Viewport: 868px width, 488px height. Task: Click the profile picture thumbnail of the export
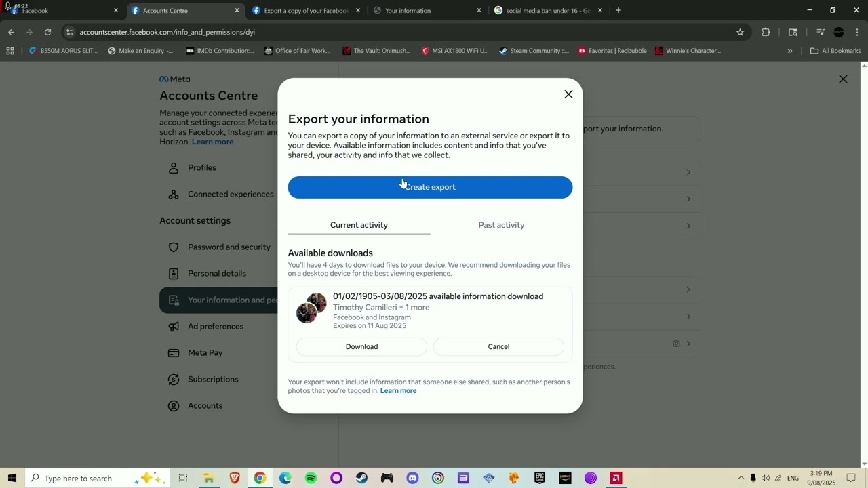tap(311, 308)
